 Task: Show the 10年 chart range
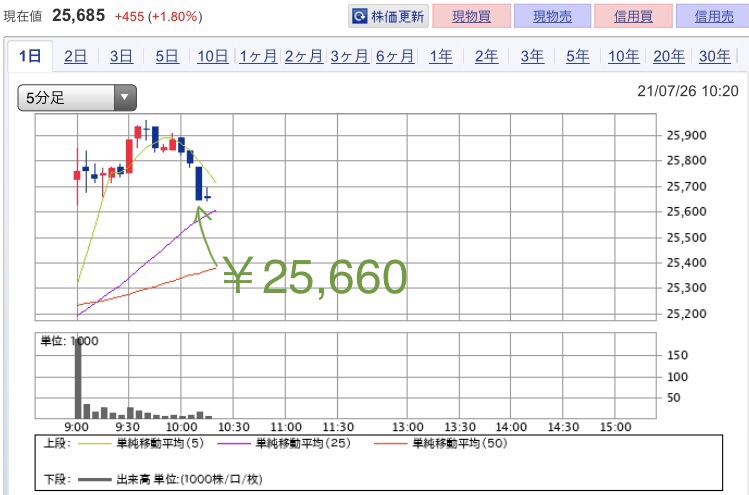coord(623,56)
